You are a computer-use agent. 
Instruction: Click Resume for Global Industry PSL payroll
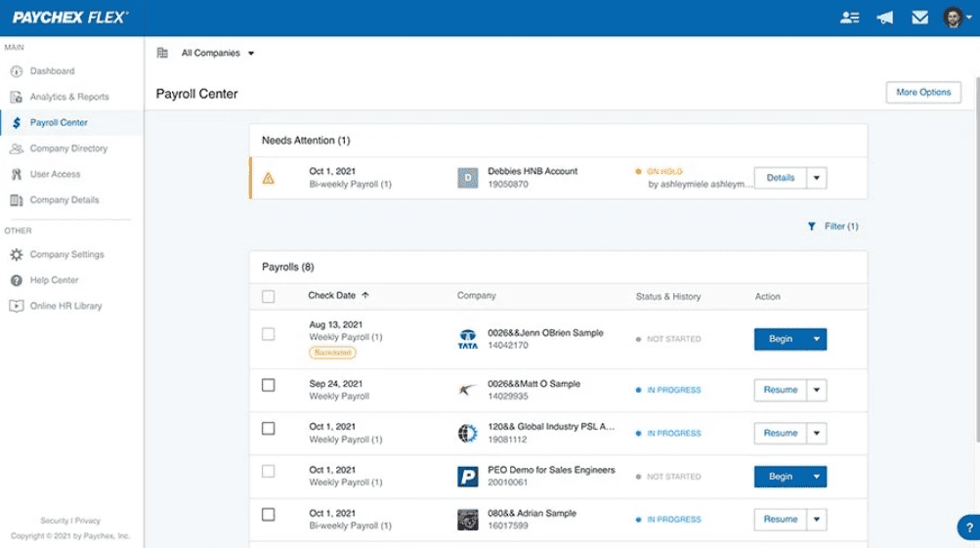pos(780,433)
